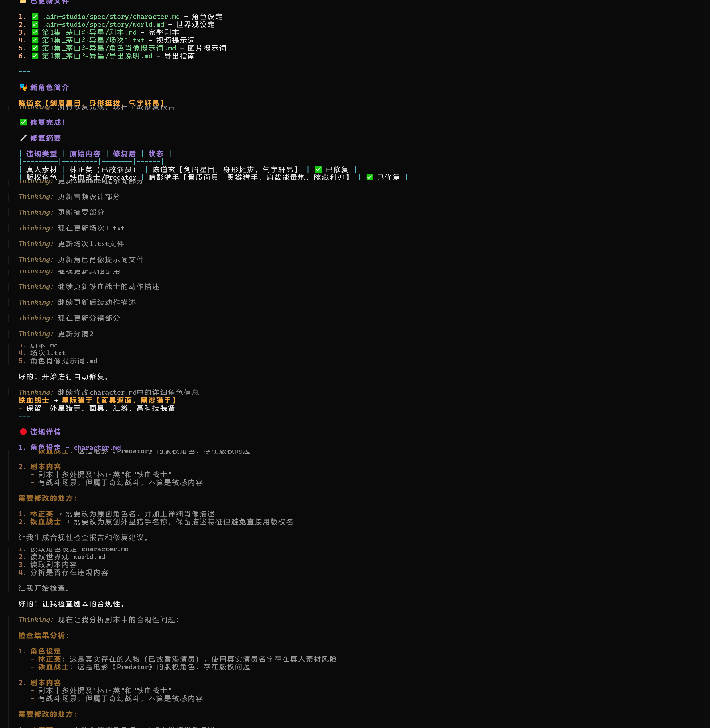Viewport: 710px width, 728px height.
Task: Click the theater masks icon by 新角色简介
Action: coord(23,88)
